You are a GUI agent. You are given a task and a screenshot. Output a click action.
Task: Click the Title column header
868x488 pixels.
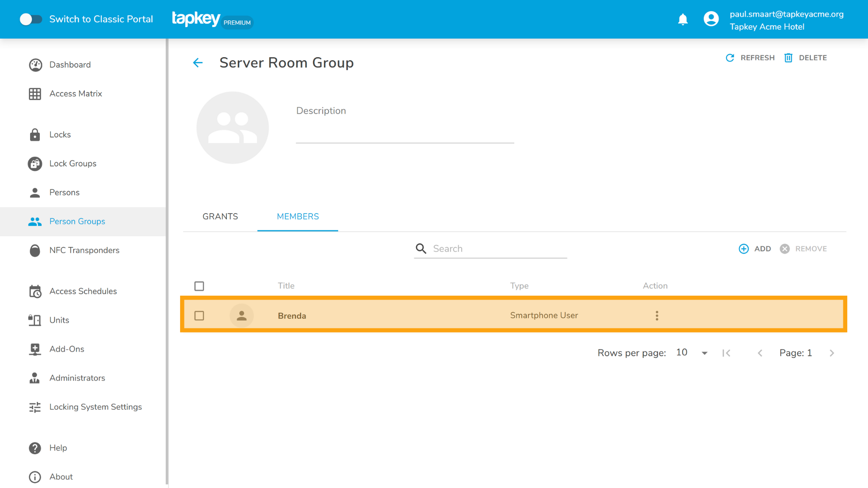[286, 286]
